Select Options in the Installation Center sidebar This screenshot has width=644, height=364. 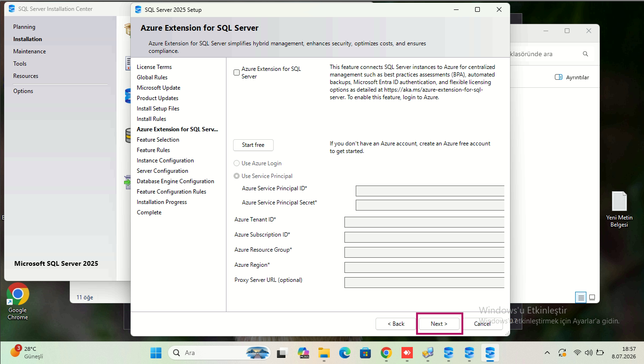pyautogui.click(x=23, y=91)
